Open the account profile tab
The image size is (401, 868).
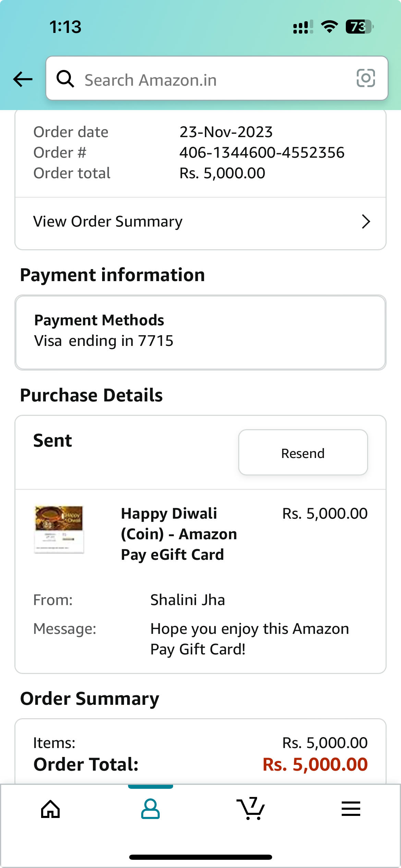tap(150, 809)
